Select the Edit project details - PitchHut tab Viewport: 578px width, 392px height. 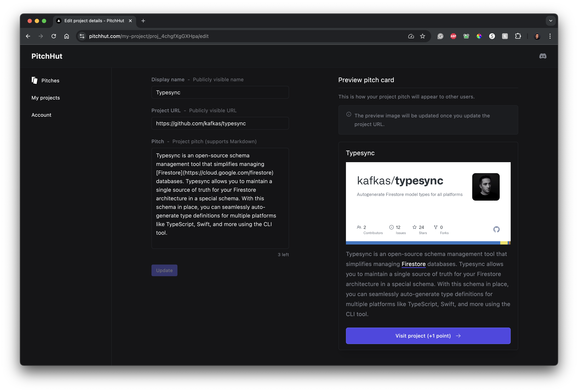[94, 21]
